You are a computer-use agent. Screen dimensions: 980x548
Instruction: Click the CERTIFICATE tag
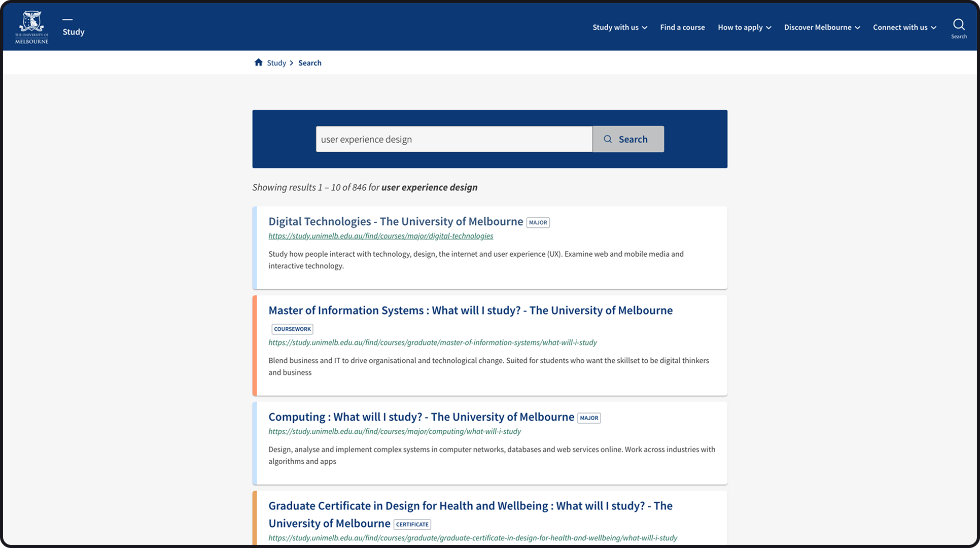click(x=412, y=525)
